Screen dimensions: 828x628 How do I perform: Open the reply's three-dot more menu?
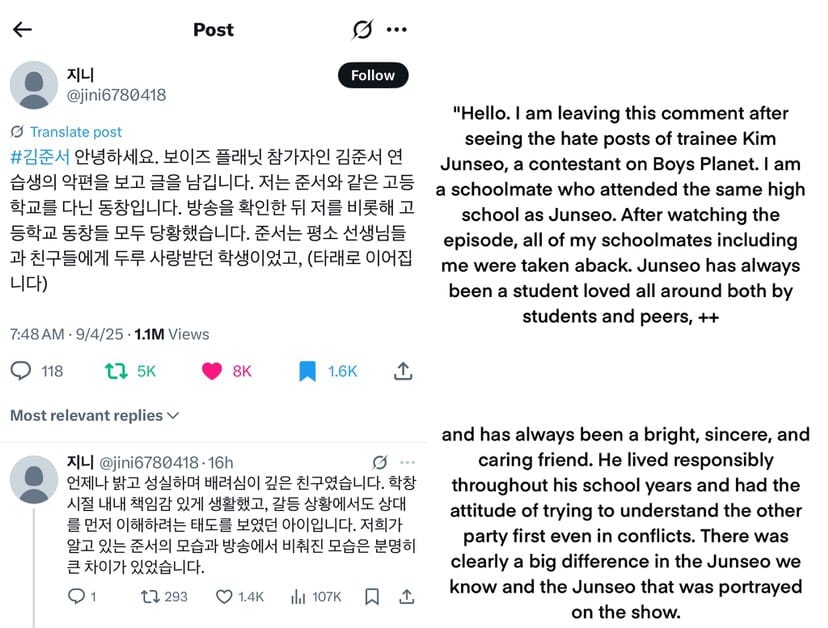click(407, 462)
